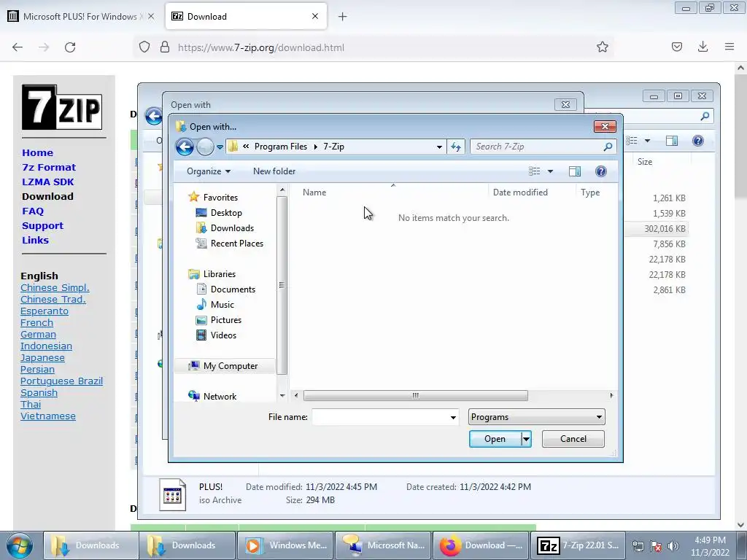Switch language to Chinese Simpl.
Image resolution: width=747 pixels, height=560 pixels.
55,287
